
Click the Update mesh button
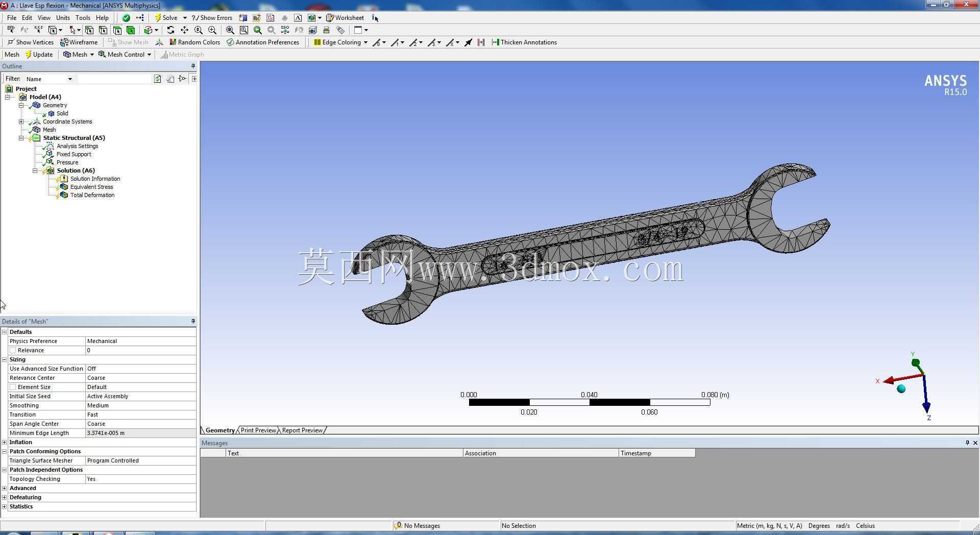tap(39, 55)
